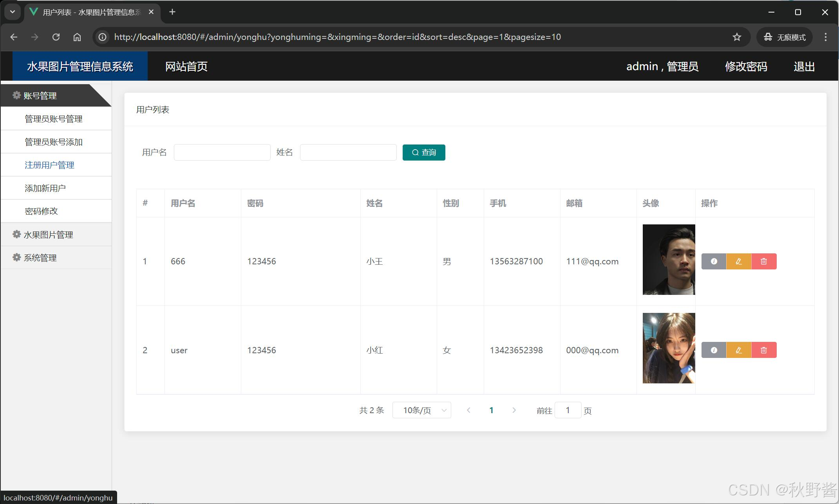839x504 pixels.
Task: Click the info icon for user 666
Action: [x=714, y=261]
